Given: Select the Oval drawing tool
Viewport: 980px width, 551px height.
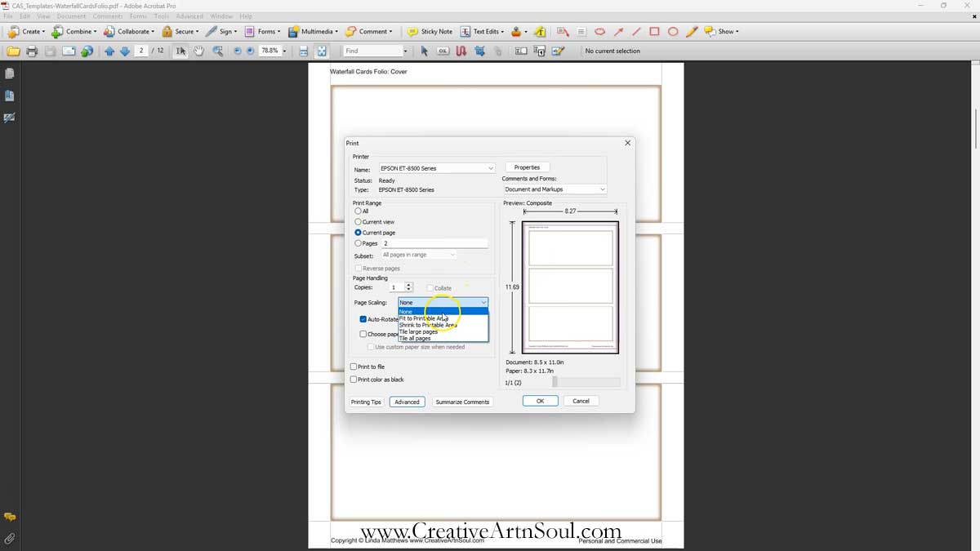Looking at the screenshot, I should click(x=673, y=32).
